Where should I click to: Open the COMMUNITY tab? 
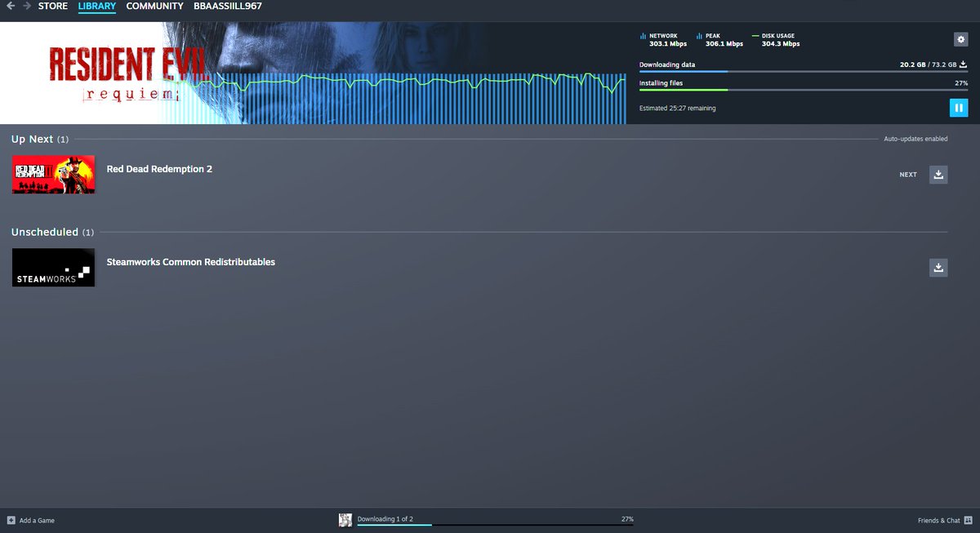[x=154, y=7]
